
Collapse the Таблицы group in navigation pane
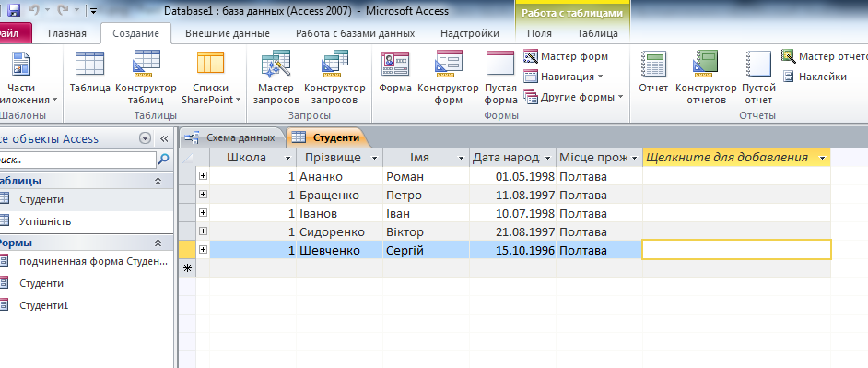[x=158, y=181]
